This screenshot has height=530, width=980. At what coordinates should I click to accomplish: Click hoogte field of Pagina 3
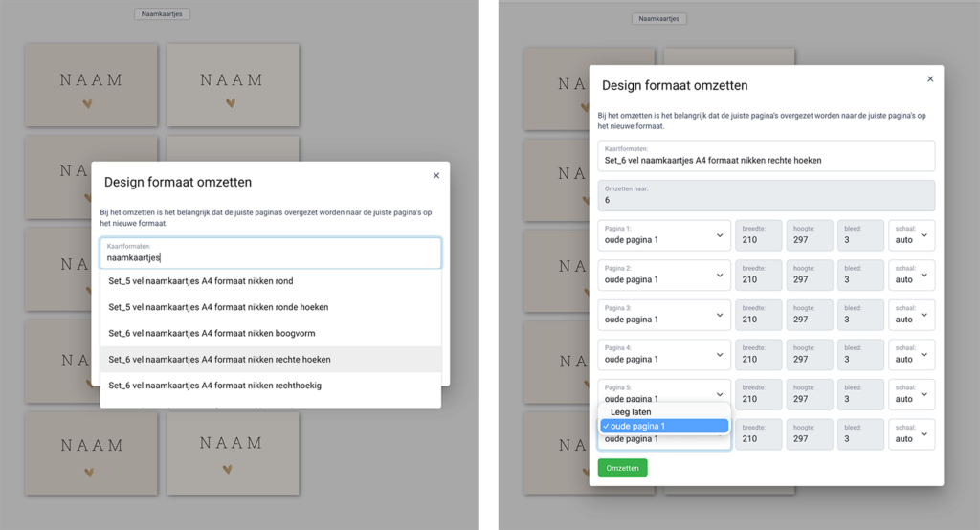810,315
